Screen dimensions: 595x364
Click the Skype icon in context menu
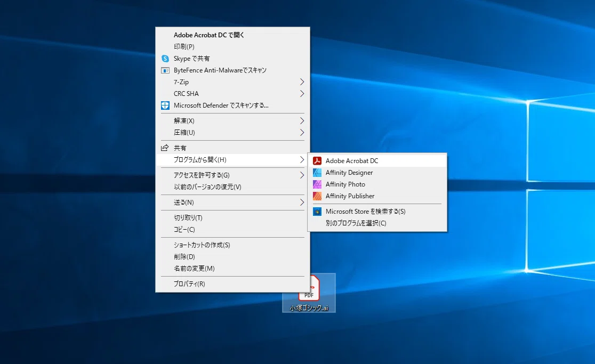[x=165, y=59]
